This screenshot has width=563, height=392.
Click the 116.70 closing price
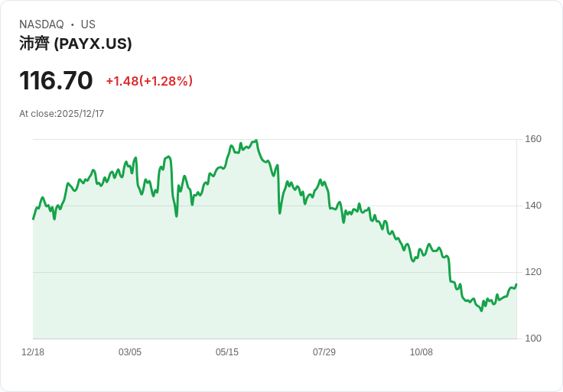(56, 80)
